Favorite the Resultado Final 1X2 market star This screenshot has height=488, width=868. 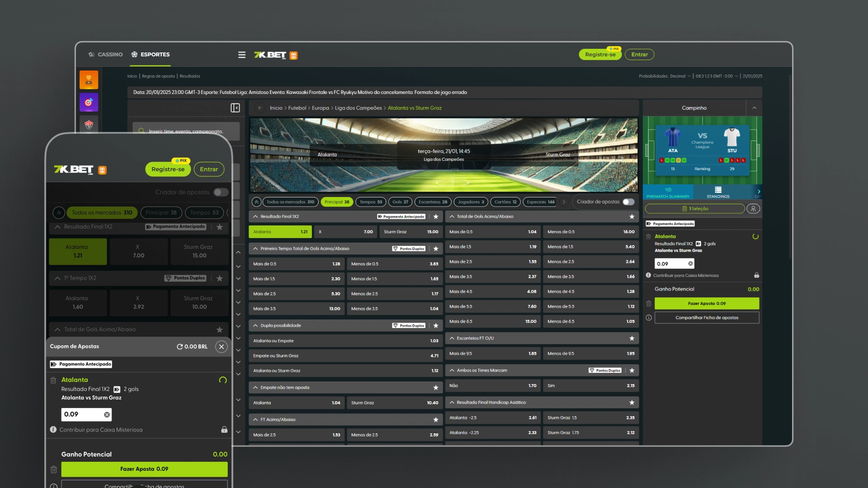tap(436, 216)
